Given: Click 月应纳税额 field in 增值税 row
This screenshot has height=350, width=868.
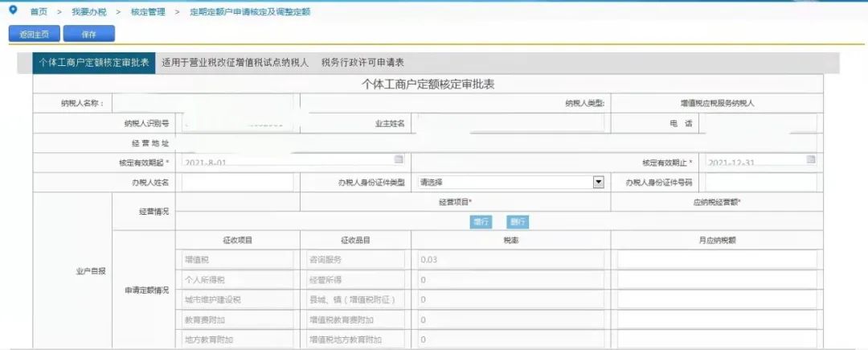Looking at the screenshot, I should (x=717, y=259).
